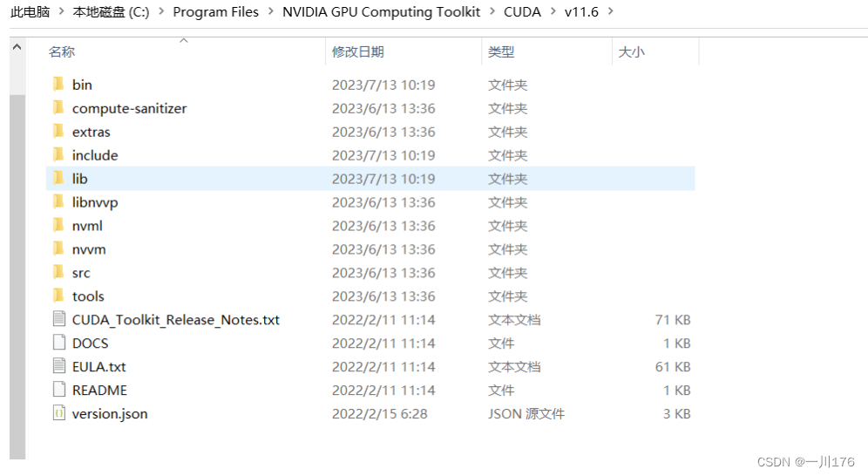Click the src folder icon
Screen dimensions: 868x476
(58, 272)
